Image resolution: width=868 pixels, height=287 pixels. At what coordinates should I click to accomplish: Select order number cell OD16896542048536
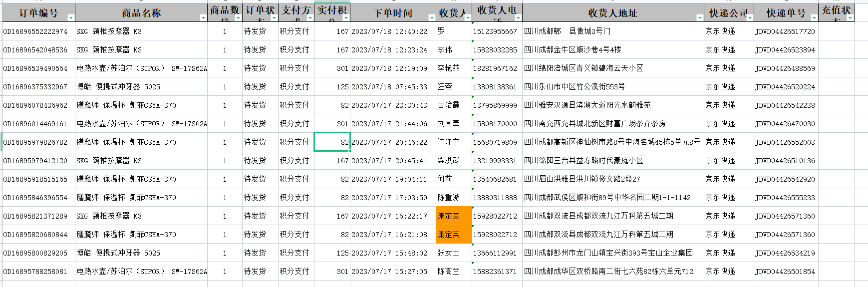coord(39,49)
